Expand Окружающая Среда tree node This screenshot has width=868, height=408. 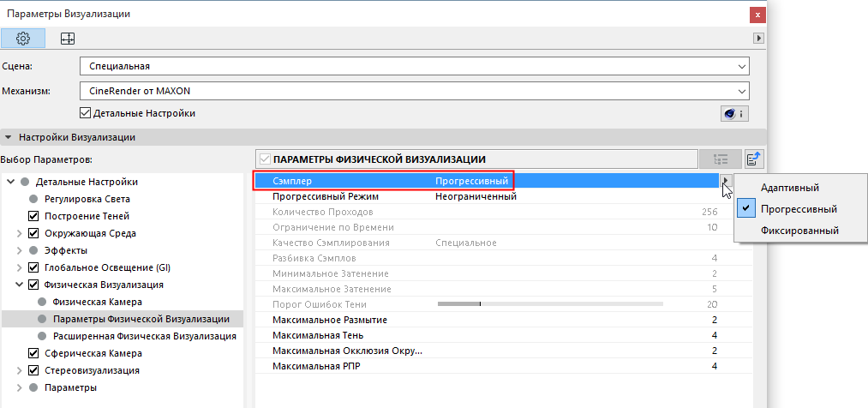tap(20, 233)
